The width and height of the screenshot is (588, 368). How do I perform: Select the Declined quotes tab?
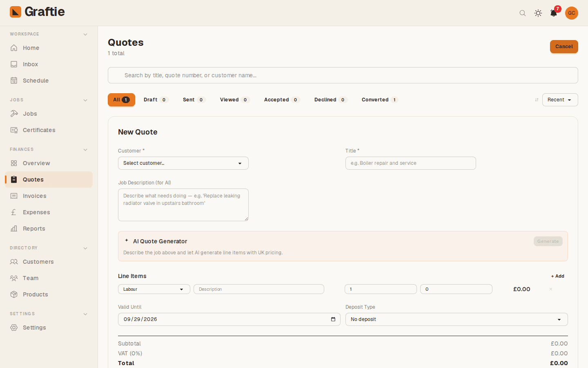click(x=330, y=100)
